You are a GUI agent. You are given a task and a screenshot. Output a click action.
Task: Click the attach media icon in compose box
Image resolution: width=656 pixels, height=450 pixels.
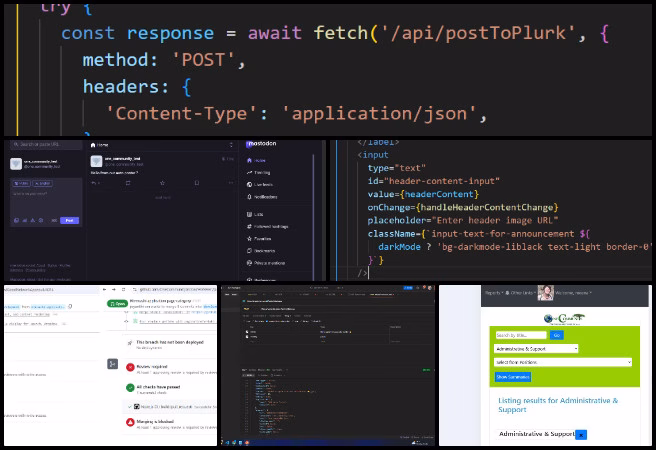click(16, 220)
